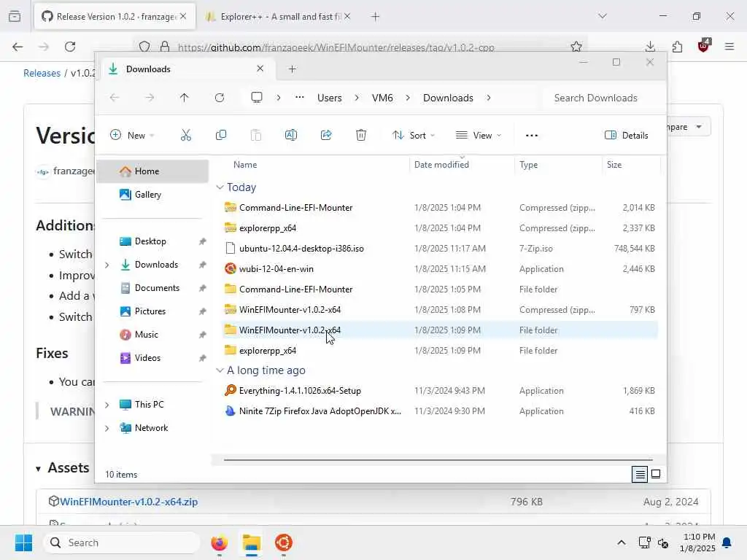Click the uBlock Origin shield icon

(x=704, y=46)
